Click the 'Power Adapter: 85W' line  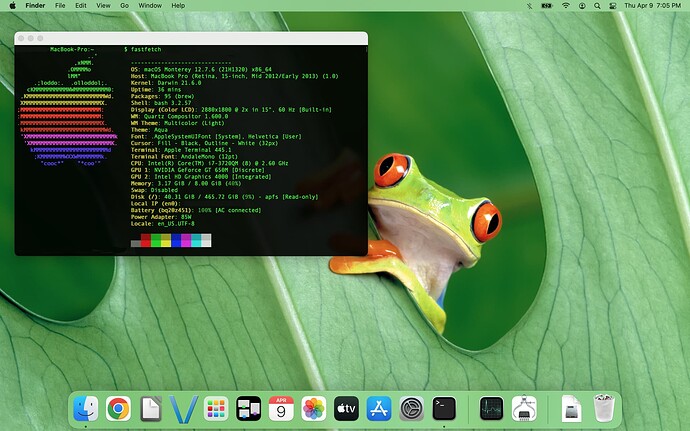point(161,217)
